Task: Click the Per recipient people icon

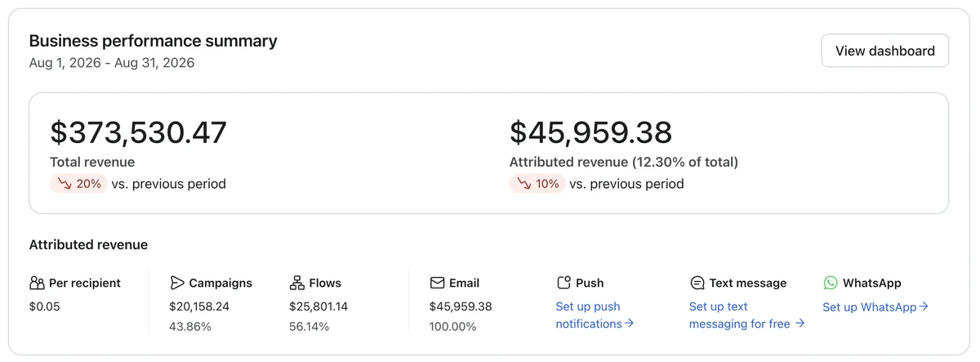Action: coord(37,284)
